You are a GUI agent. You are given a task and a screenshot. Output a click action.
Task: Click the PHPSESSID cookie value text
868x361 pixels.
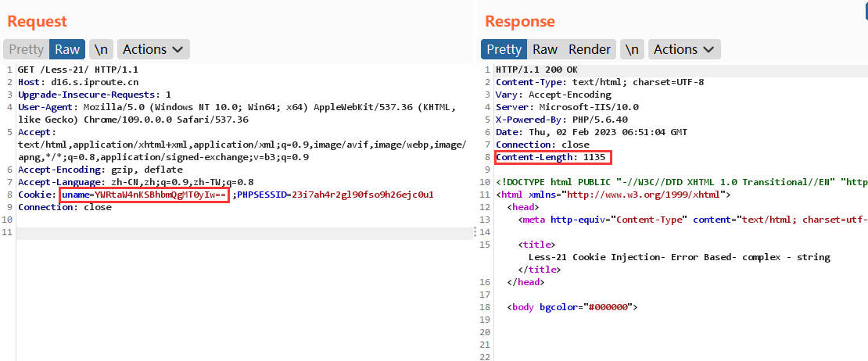tap(362, 195)
